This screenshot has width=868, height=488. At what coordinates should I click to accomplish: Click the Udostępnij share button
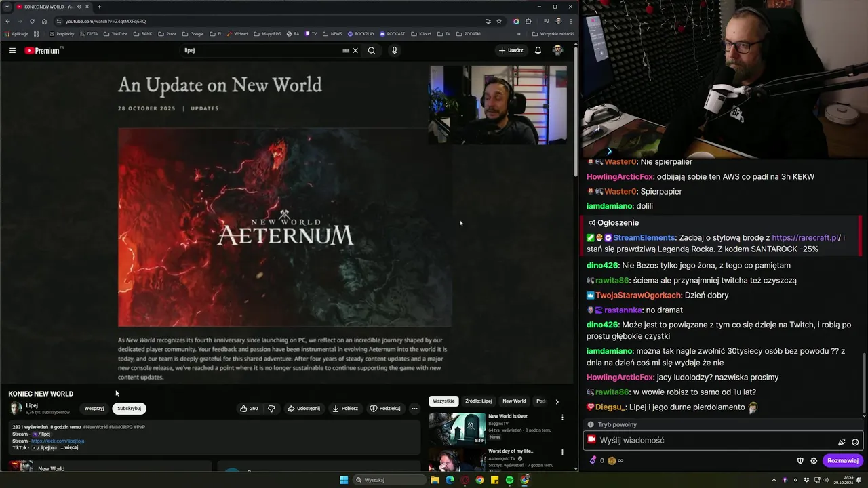303,409
